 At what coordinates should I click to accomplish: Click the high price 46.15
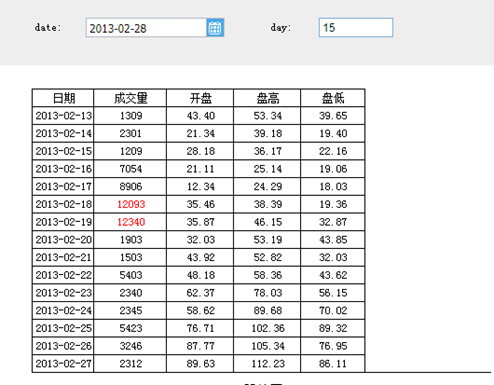click(x=268, y=222)
